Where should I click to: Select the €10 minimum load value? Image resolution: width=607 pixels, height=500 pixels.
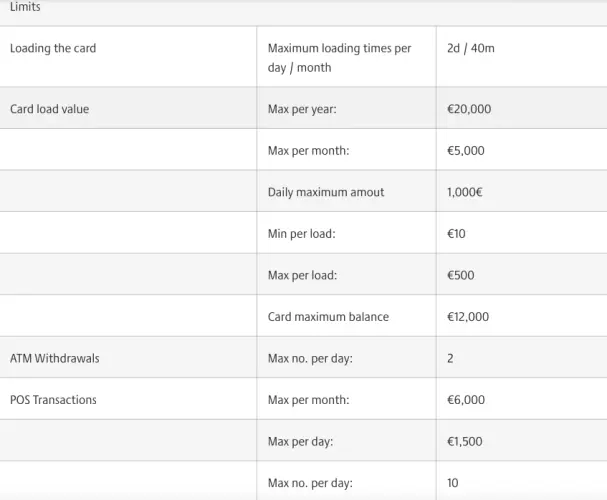(x=456, y=234)
